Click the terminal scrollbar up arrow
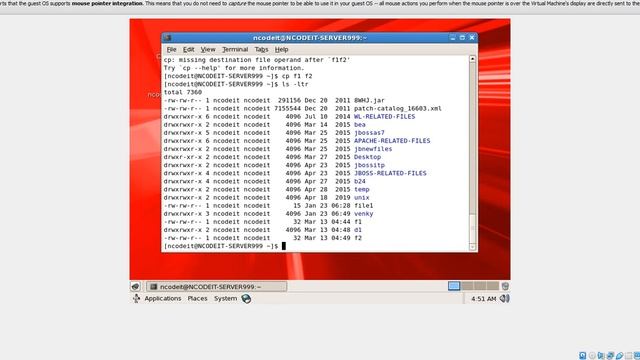Screen dimensions: 640x360 coord(472,59)
